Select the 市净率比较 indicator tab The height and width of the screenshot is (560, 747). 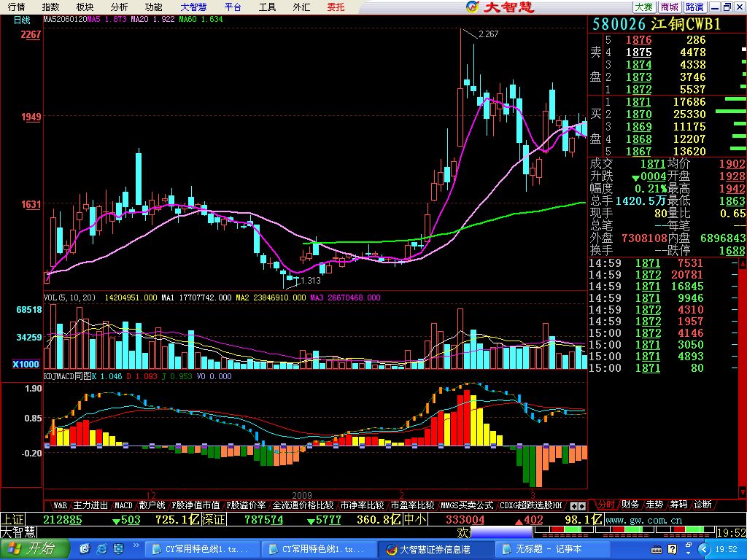[x=362, y=505]
